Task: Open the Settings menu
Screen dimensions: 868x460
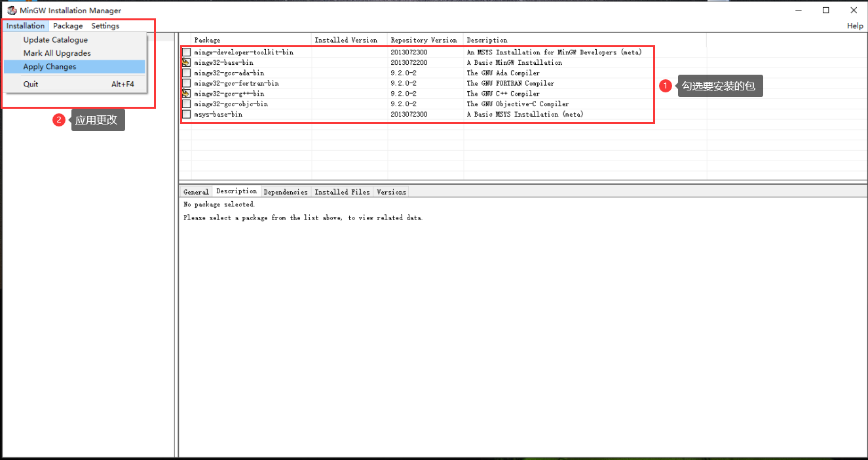Action: [x=105, y=26]
